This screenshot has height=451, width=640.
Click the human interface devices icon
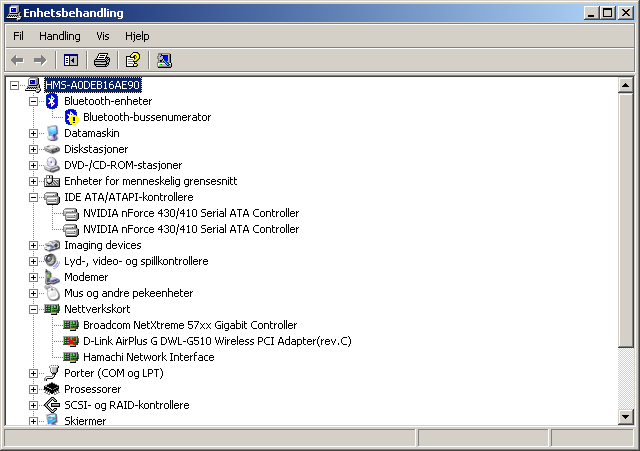tap(52, 181)
